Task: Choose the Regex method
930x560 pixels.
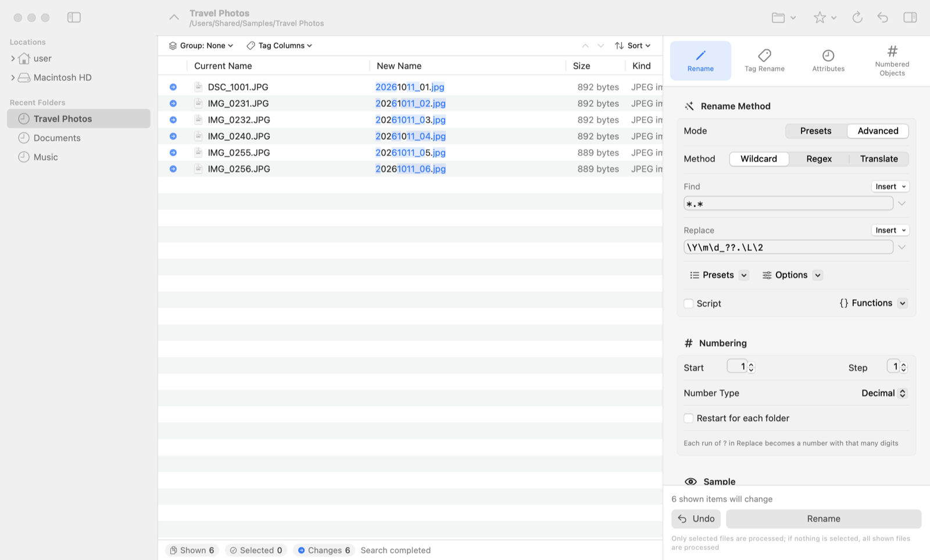Action: (818, 159)
